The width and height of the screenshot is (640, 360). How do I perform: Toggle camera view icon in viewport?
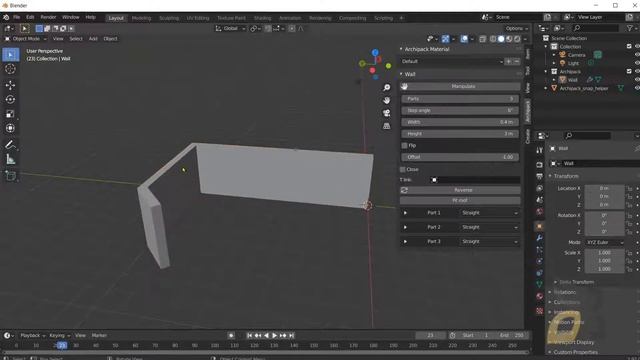pyautogui.click(x=386, y=113)
